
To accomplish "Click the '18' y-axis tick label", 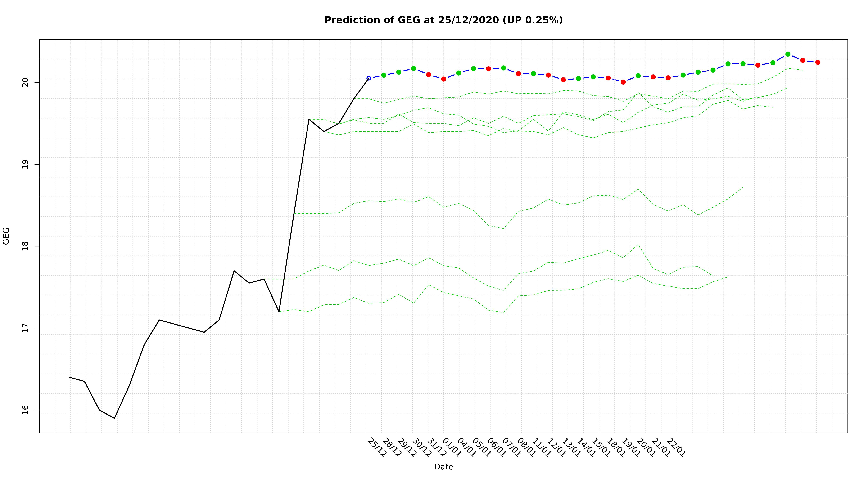I will pyautogui.click(x=25, y=246).
